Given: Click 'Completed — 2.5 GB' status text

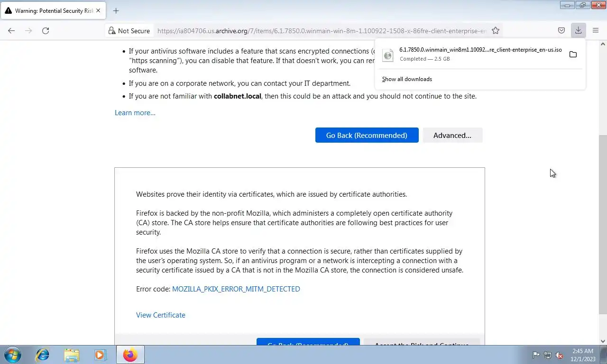Looking at the screenshot, I should click(x=424, y=59).
